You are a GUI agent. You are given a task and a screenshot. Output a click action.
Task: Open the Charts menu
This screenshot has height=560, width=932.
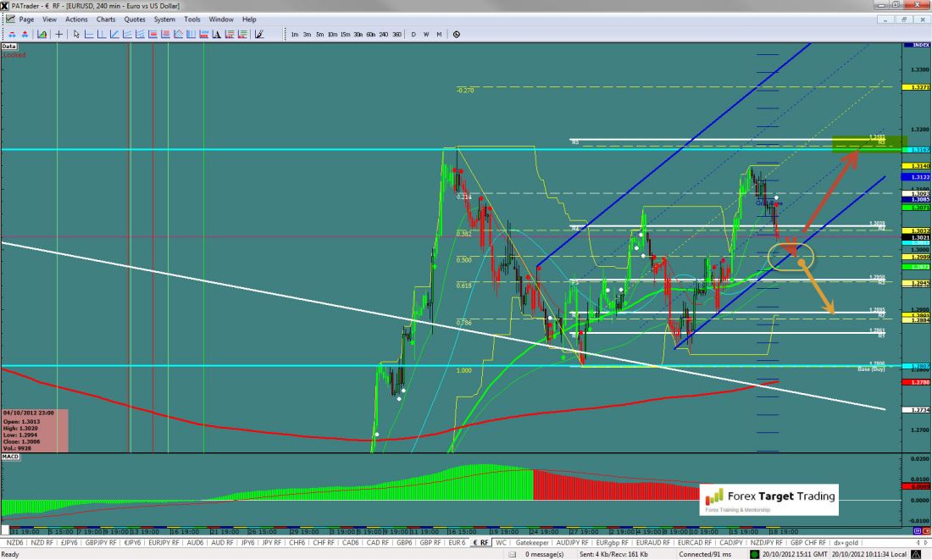[106, 19]
